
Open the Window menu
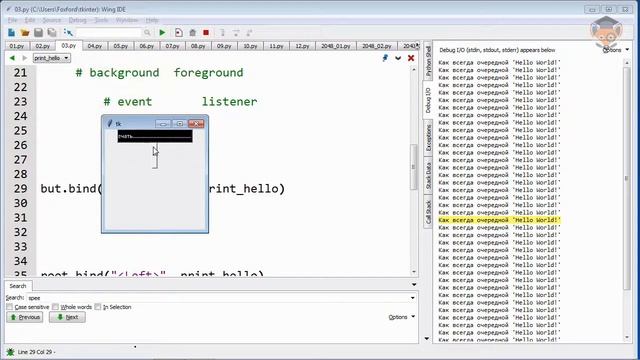[127, 20]
